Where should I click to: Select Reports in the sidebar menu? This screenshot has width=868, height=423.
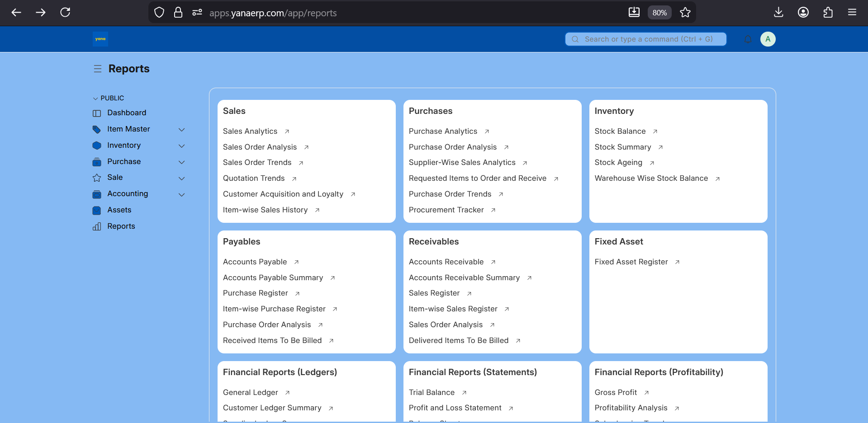pyautogui.click(x=121, y=226)
